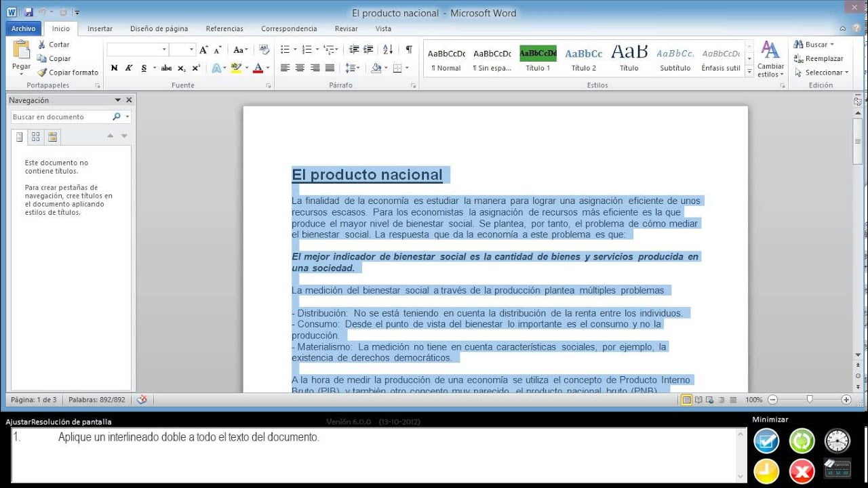Open the Seleccionar dropdown
868x488 pixels.
pos(821,73)
